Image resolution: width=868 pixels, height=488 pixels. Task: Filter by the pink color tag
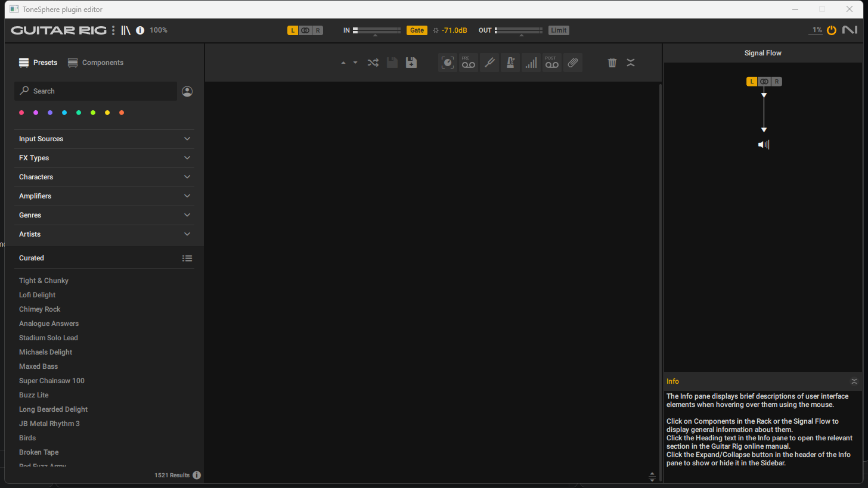click(21, 113)
